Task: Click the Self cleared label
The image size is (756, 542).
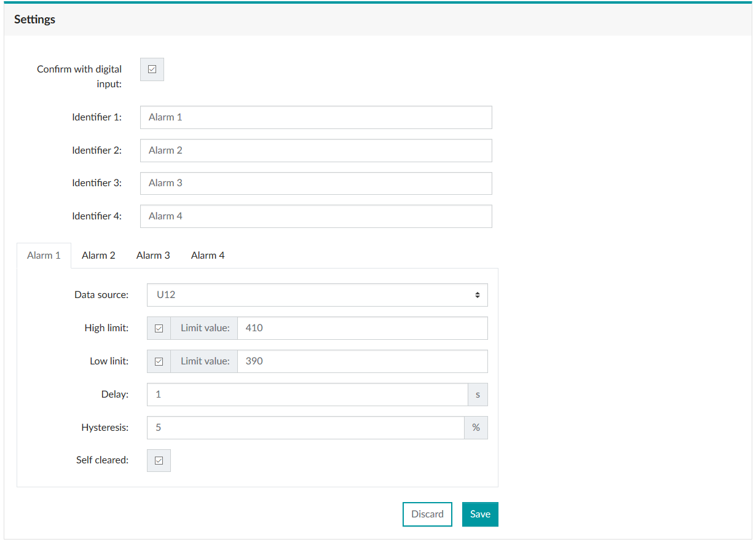Action: pos(102,460)
